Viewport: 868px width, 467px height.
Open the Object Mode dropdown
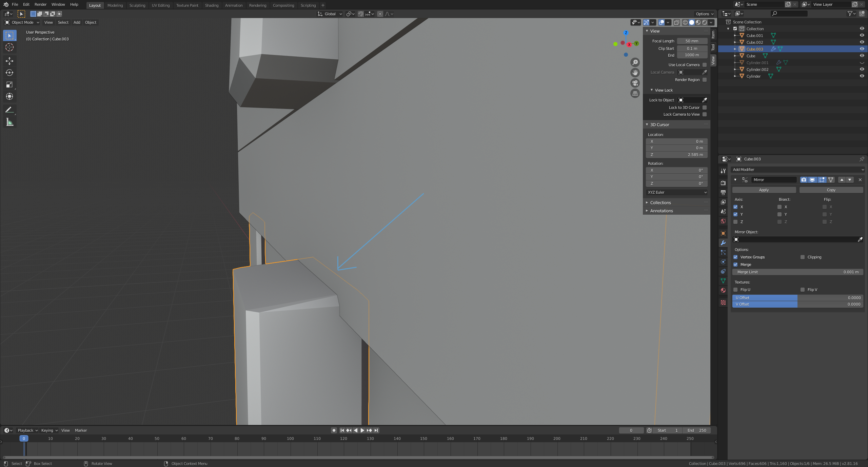[22, 22]
